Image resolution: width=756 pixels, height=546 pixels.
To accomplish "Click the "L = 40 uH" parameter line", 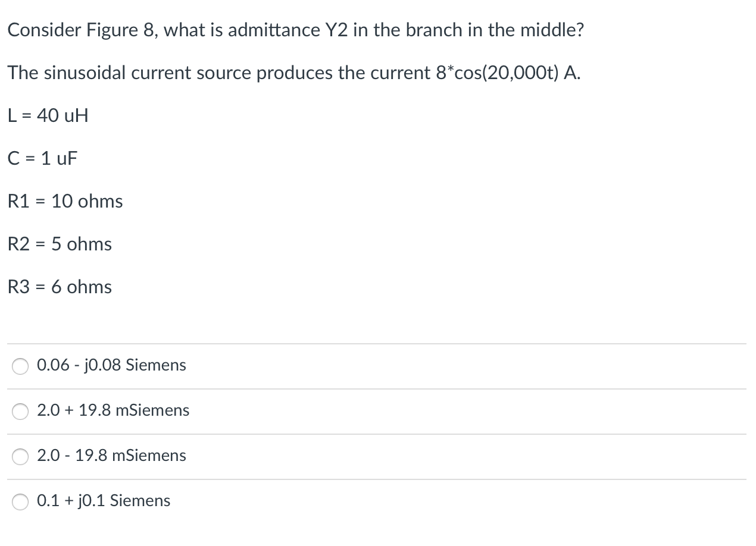I will [x=48, y=115].
